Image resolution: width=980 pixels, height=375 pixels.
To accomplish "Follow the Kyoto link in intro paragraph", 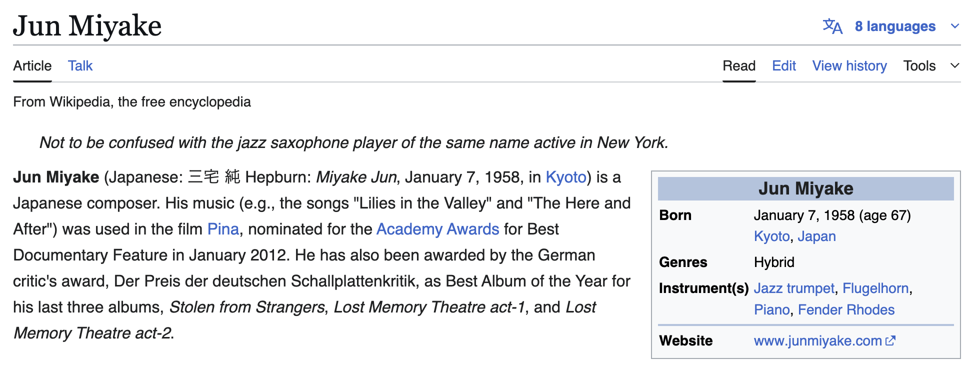I will [565, 177].
